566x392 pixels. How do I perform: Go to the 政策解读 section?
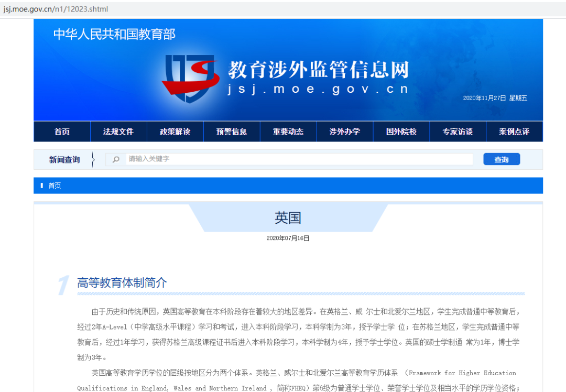[x=175, y=132]
